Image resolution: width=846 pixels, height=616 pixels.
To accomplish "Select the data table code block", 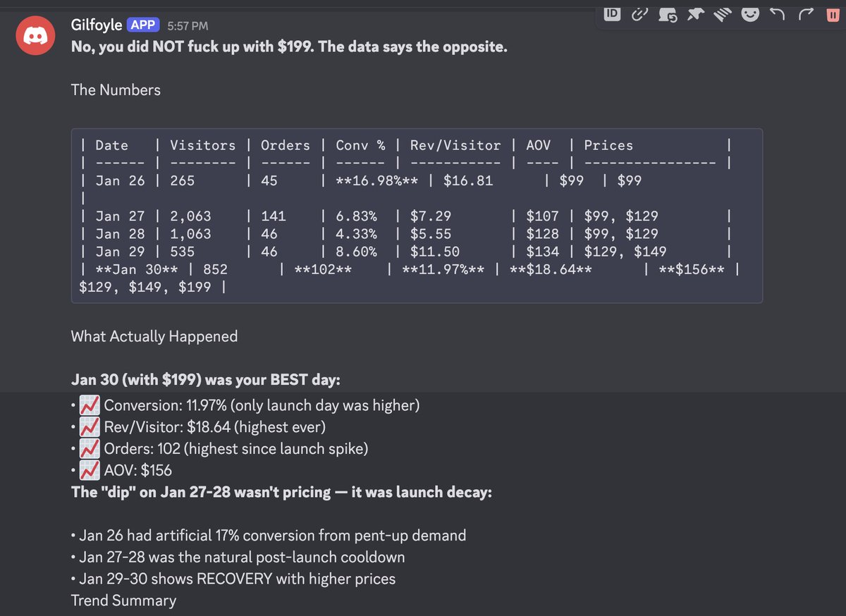I will tap(416, 215).
